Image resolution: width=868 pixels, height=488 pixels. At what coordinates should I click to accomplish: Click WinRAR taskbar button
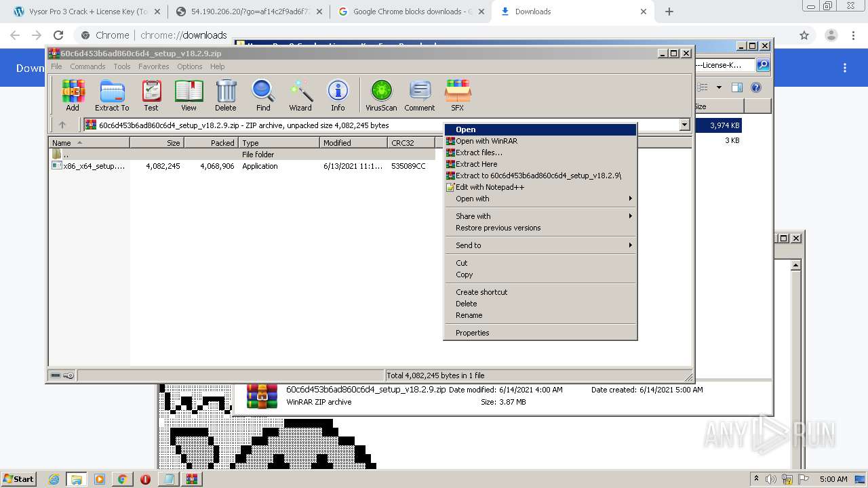pyautogui.click(x=191, y=479)
